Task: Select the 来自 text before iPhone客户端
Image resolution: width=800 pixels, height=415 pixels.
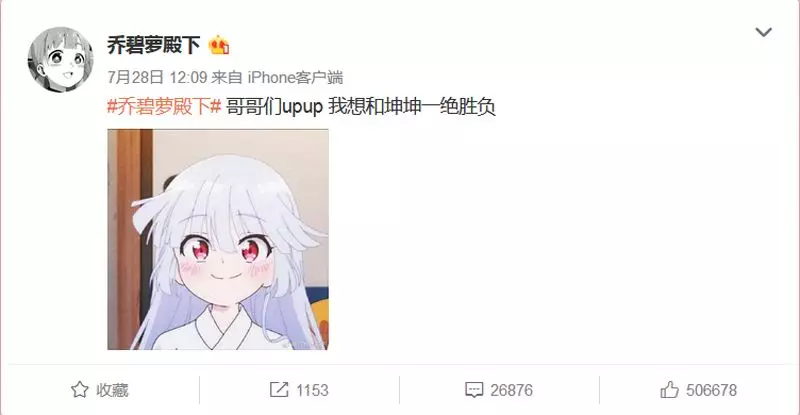Action: coord(227,77)
